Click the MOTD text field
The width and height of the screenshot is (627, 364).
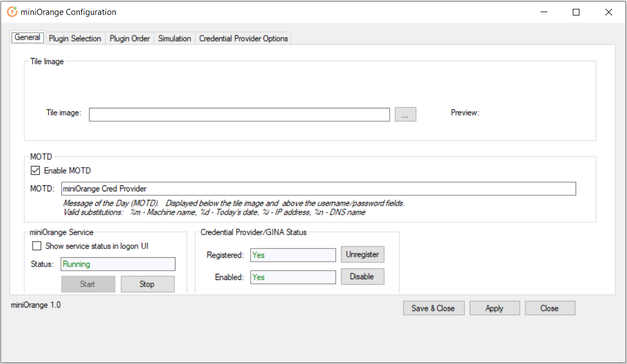(x=318, y=189)
